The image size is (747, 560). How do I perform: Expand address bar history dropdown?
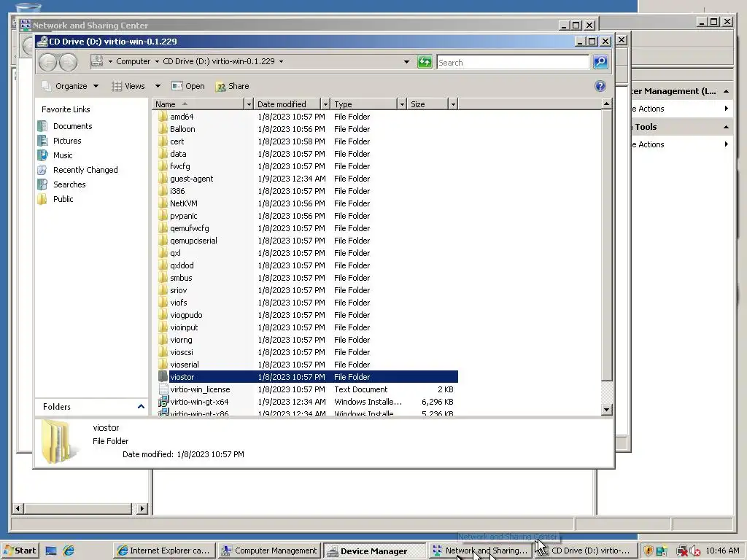pyautogui.click(x=406, y=62)
